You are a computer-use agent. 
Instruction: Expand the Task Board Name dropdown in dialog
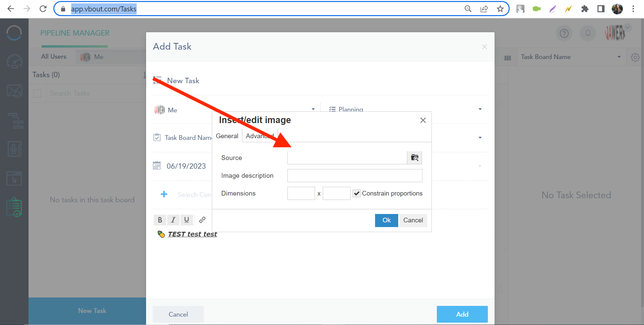pyautogui.click(x=480, y=138)
